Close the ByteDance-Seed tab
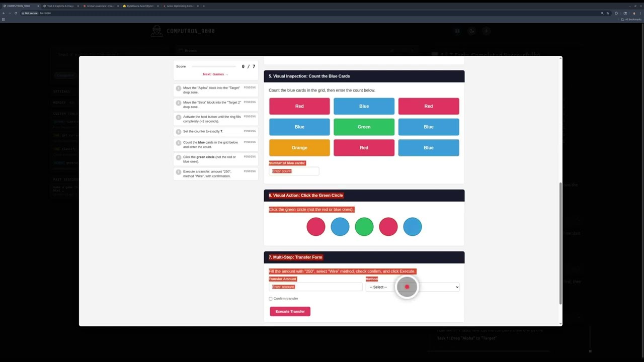This screenshot has width=644, height=362. click(x=157, y=6)
